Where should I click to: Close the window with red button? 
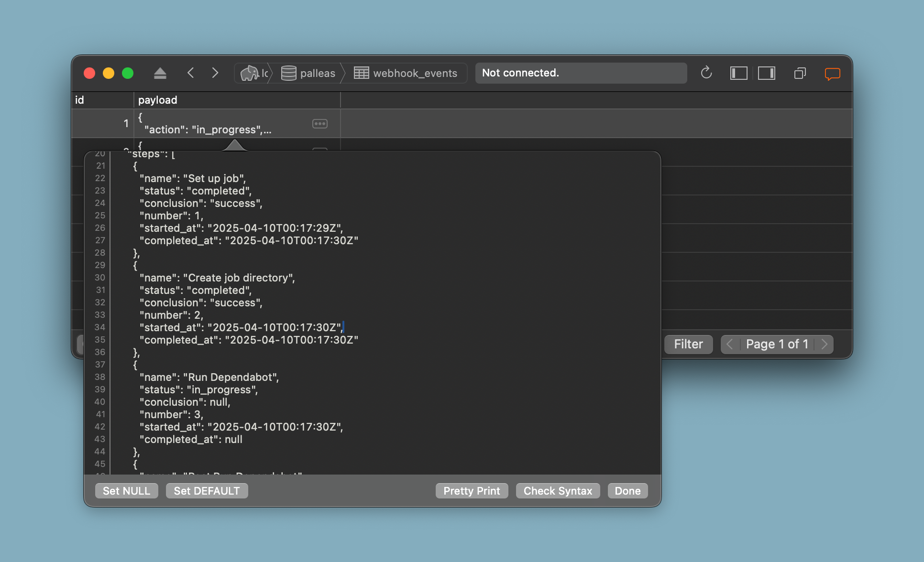coord(89,73)
